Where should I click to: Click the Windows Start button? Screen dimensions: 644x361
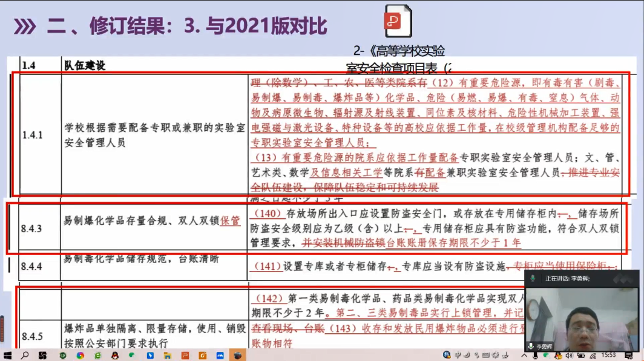(8, 356)
